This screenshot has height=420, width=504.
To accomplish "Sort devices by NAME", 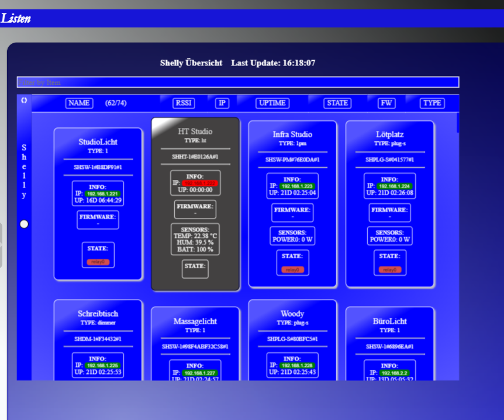I will coord(79,103).
